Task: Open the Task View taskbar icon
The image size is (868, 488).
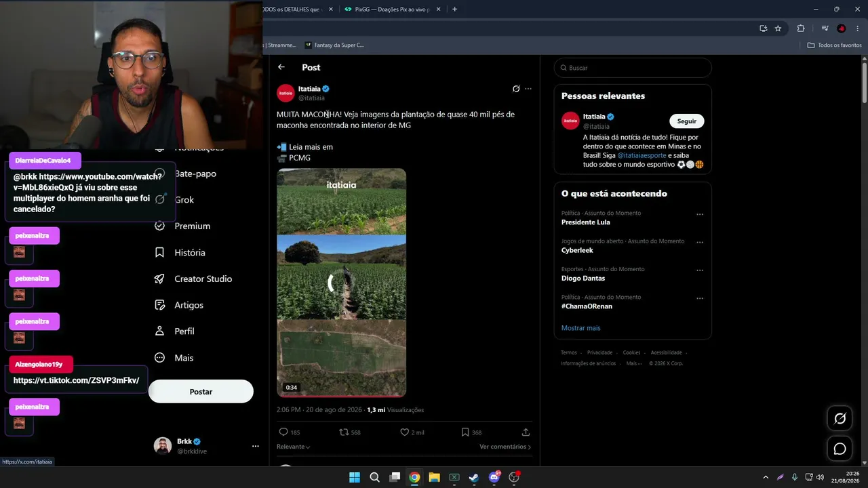Action: pyautogui.click(x=395, y=477)
